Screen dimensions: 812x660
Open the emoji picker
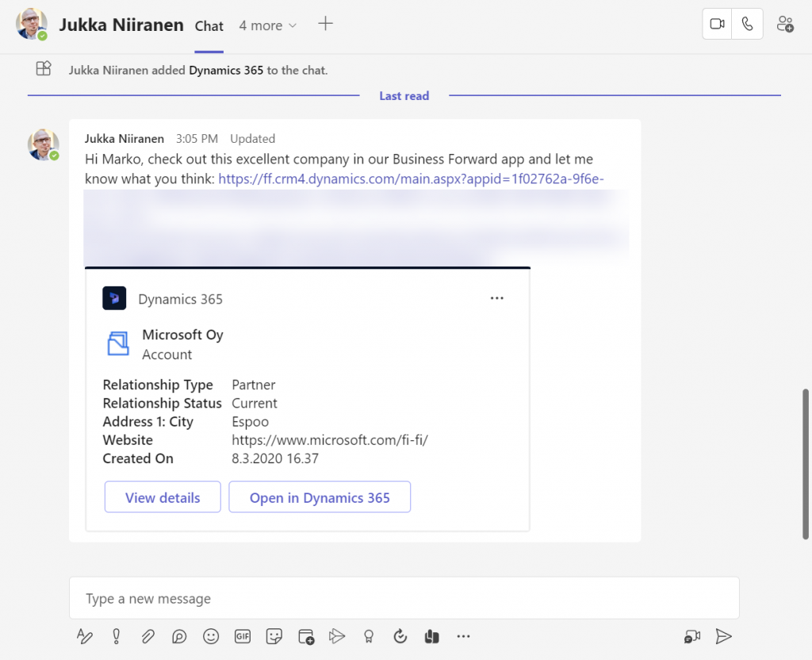pos(211,636)
